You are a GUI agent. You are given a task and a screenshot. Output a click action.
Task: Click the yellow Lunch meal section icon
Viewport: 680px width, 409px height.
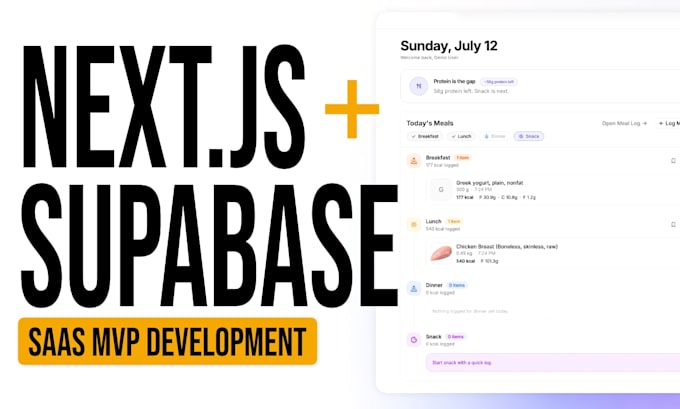pyautogui.click(x=414, y=225)
